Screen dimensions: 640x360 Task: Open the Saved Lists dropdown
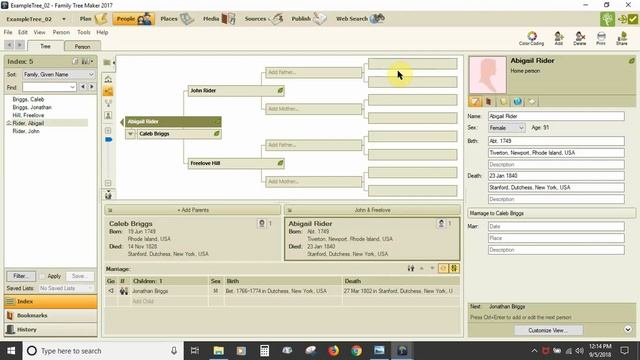pos(66,288)
